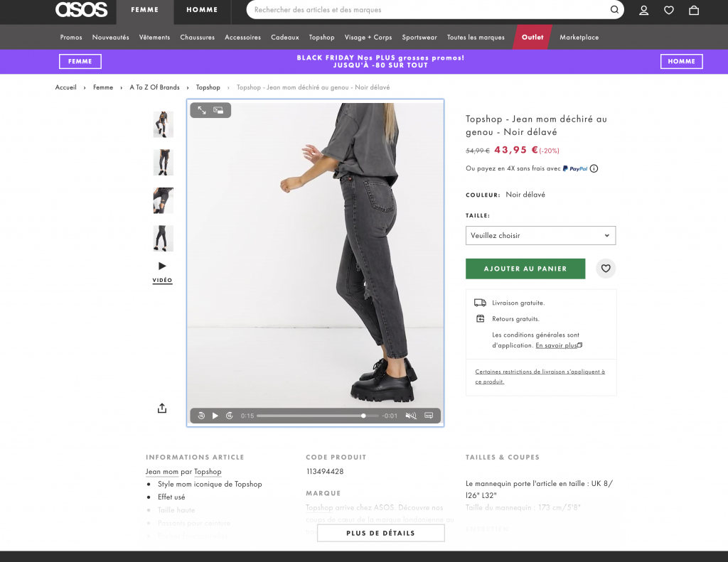Toggle video subtitles button
Screen dimensions: 728x562
429,416
